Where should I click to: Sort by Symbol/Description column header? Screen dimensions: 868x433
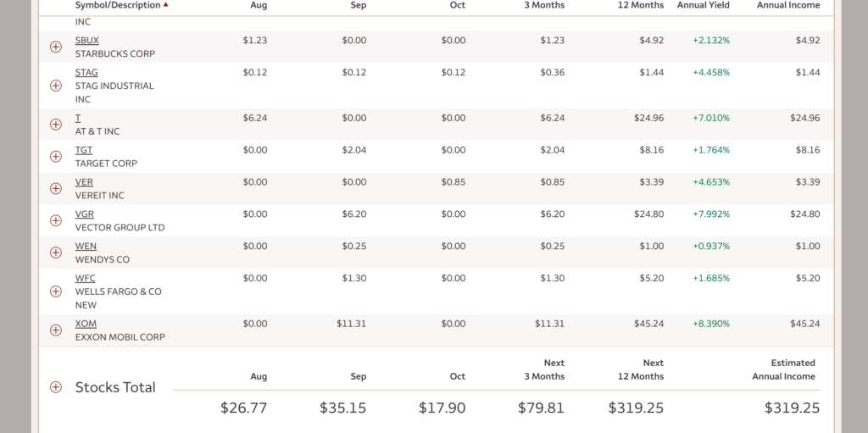pyautogui.click(x=118, y=5)
